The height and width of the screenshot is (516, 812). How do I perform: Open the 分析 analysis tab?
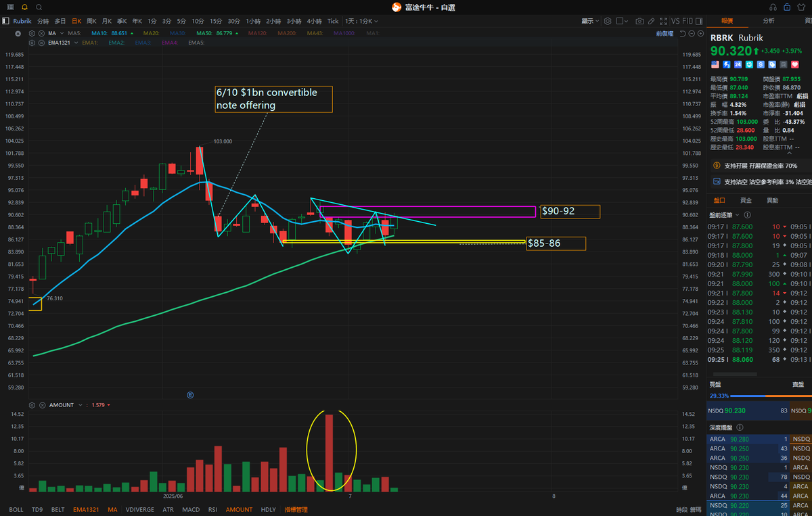point(769,21)
